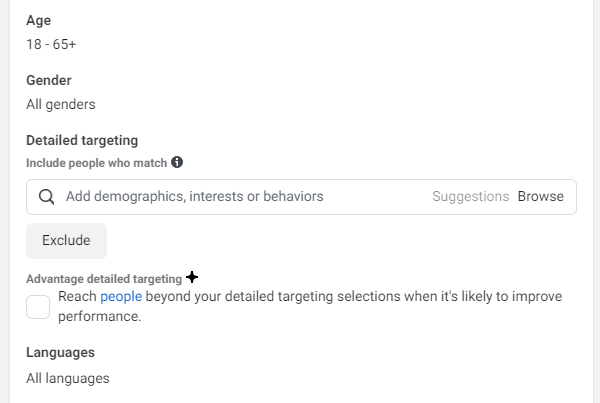This screenshot has width=600, height=403.
Task: Click the Exclude button
Action: coord(66,241)
